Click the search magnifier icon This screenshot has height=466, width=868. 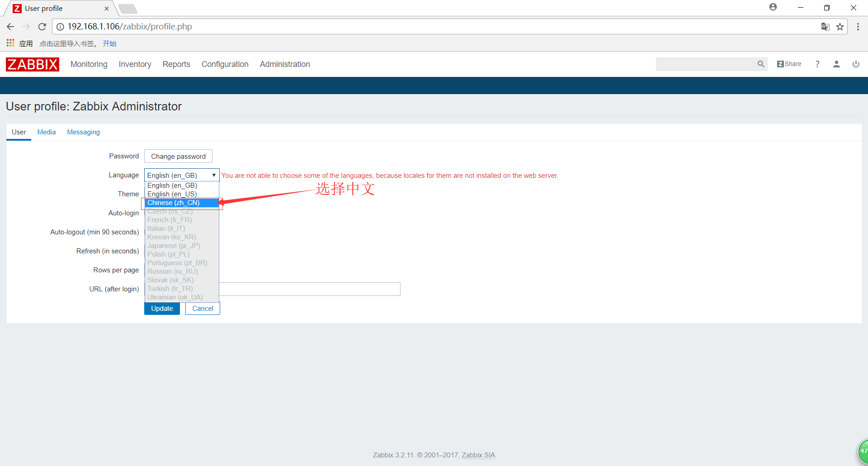[761, 64]
